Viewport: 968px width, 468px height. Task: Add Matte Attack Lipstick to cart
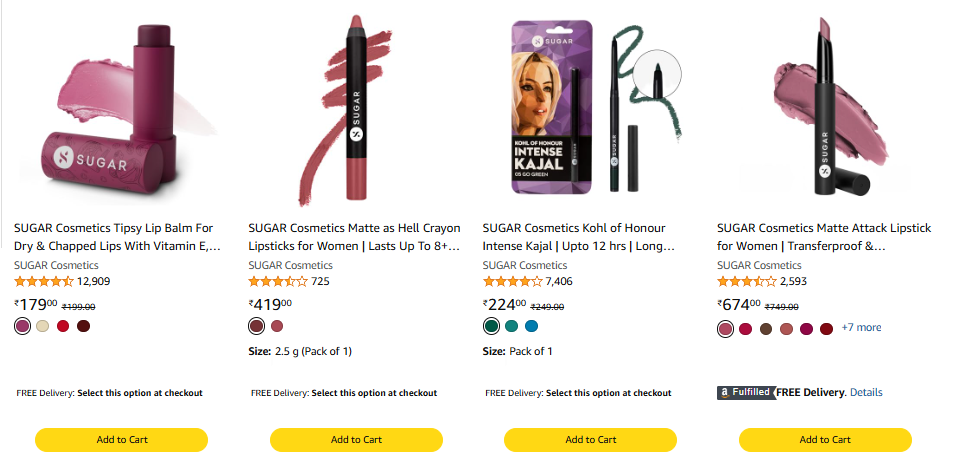click(825, 439)
